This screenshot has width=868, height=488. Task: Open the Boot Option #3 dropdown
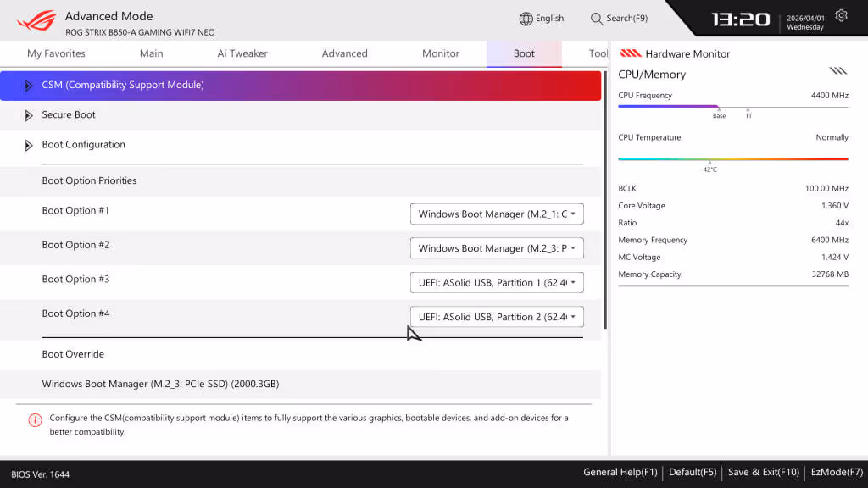click(497, 283)
